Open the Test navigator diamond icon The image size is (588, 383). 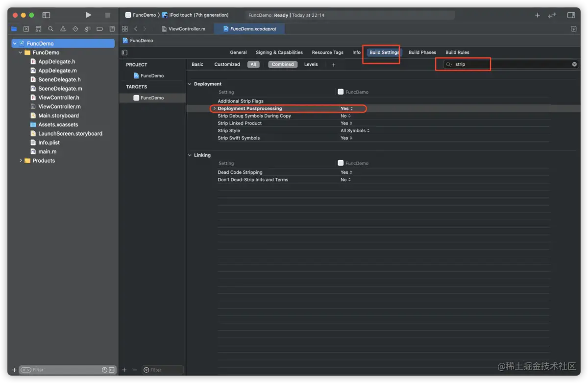coord(75,29)
